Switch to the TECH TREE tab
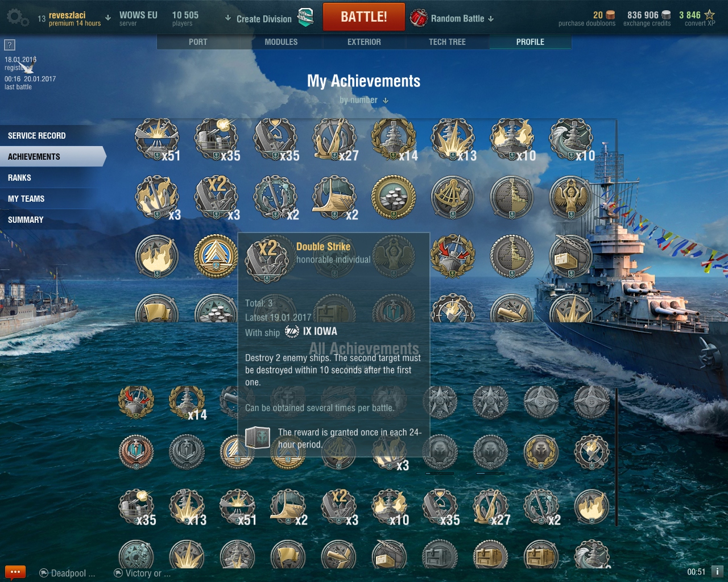Viewport: 728px width, 582px height. [x=447, y=42]
